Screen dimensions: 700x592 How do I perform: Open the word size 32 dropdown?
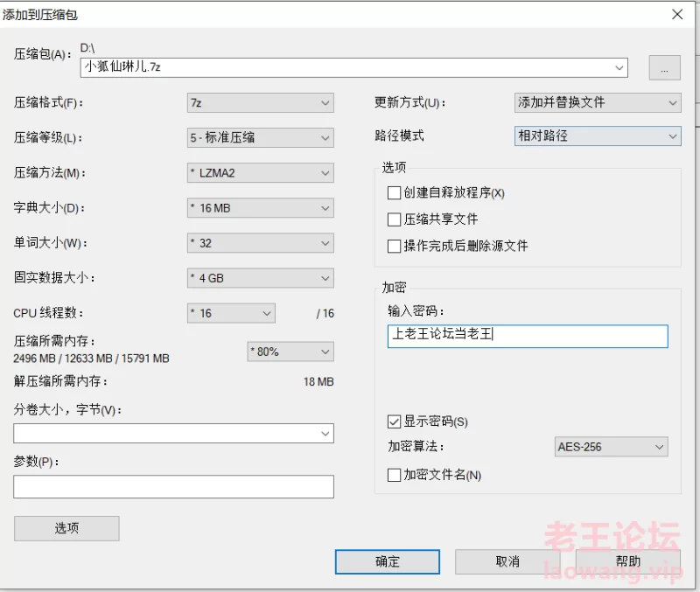(260, 243)
